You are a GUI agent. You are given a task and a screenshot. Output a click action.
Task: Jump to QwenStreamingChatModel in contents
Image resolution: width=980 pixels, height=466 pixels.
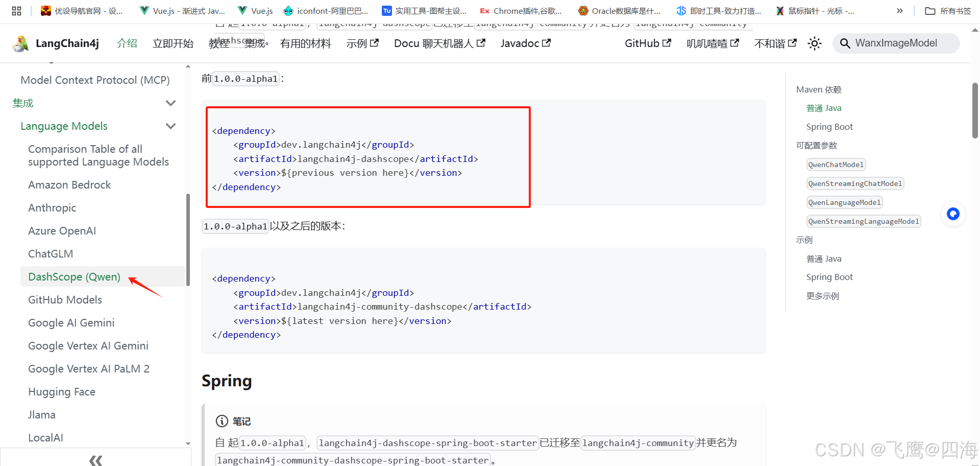tap(855, 183)
